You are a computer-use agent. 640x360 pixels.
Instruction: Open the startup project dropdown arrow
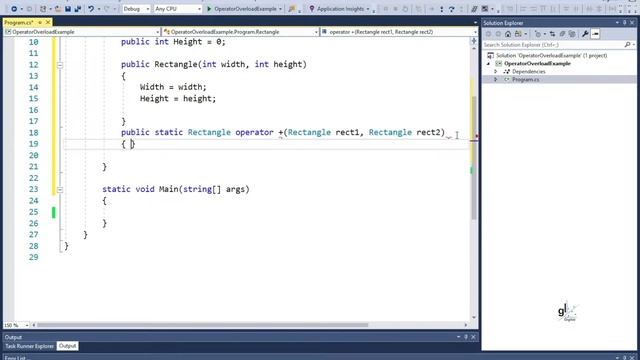[x=280, y=9]
